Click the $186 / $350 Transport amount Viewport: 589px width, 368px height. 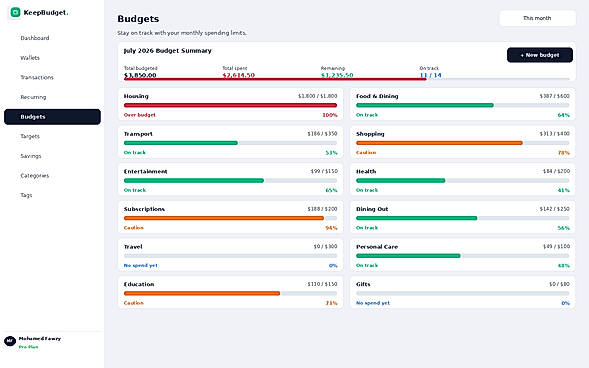point(322,134)
